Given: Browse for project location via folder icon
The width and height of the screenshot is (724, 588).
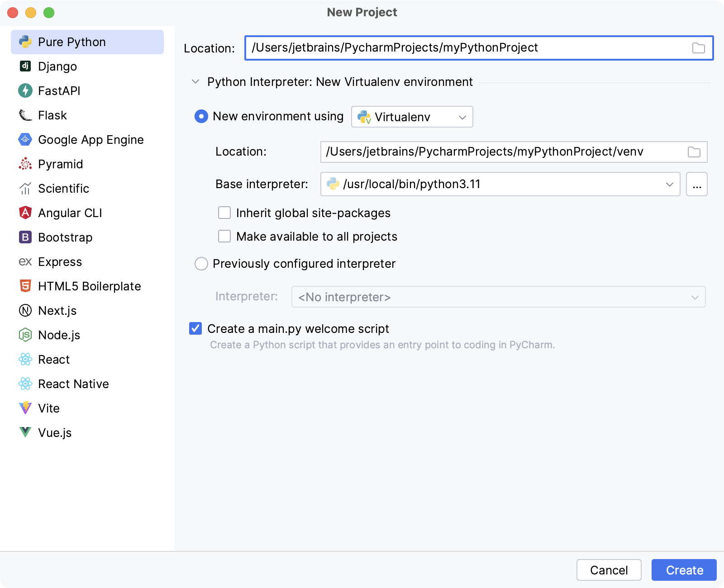Looking at the screenshot, I should point(699,48).
